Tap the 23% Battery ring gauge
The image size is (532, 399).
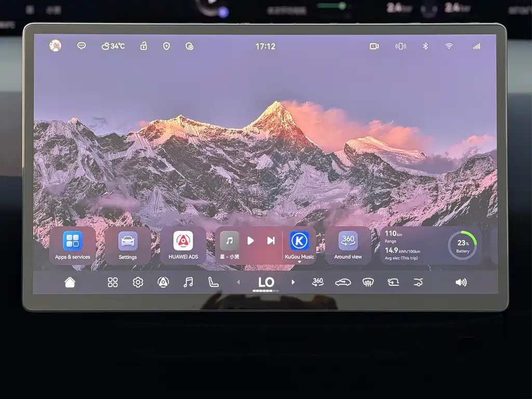pos(462,245)
